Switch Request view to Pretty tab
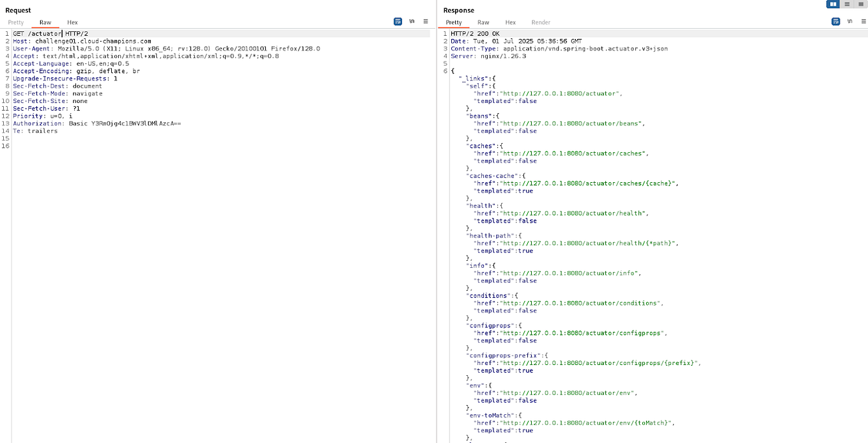Screen dimensions: 868x443 [x=15, y=22]
